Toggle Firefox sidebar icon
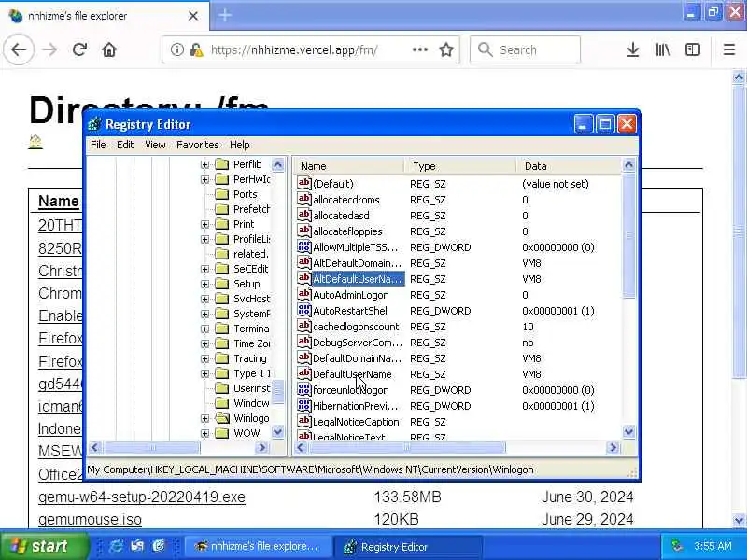The image size is (747, 560). [692, 49]
